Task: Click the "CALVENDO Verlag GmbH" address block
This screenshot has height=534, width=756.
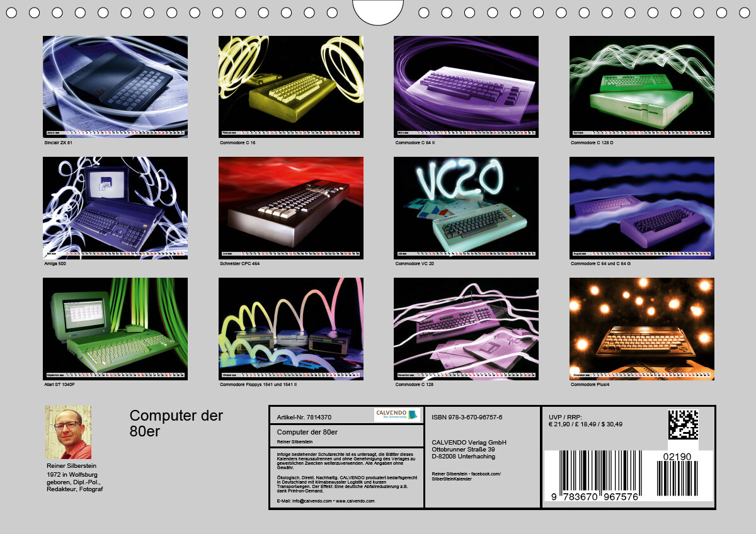Action: [469, 450]
